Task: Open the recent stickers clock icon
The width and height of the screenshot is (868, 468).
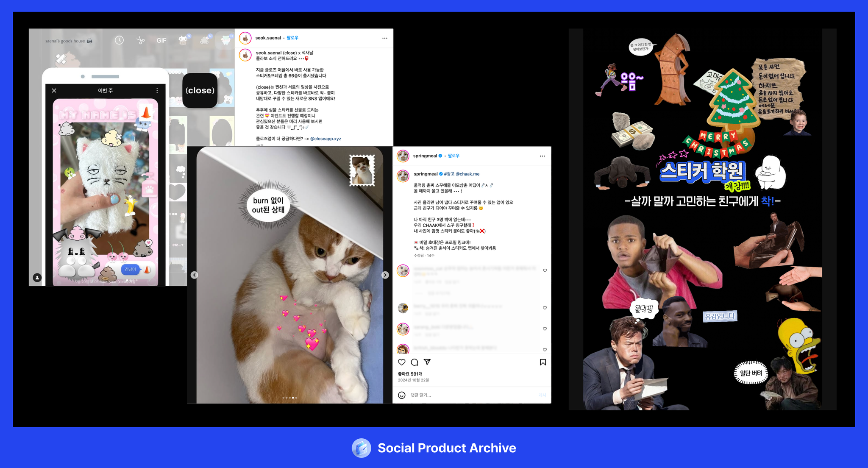Action: point(119,40)
